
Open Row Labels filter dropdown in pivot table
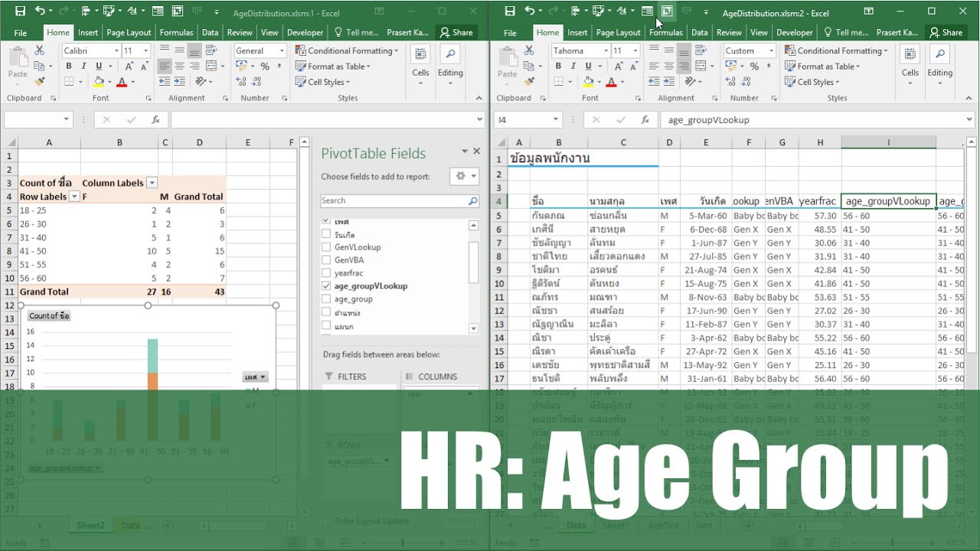coord(74,197)
